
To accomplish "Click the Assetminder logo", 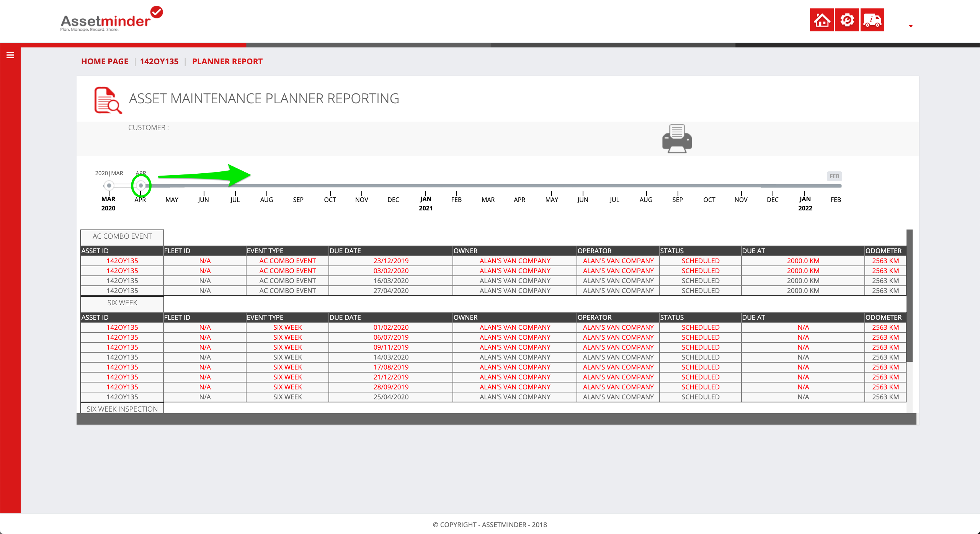I will coord(111,19).
